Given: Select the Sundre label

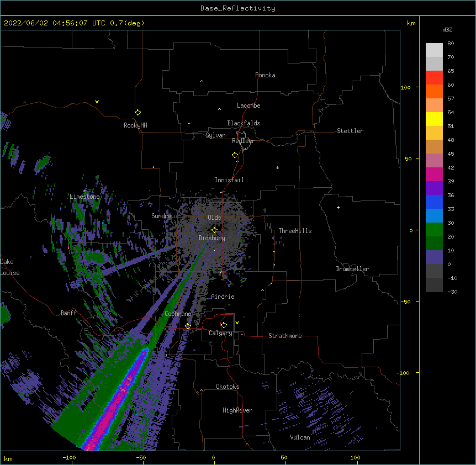Looking at the screenshot, I should tap(161, 216).
